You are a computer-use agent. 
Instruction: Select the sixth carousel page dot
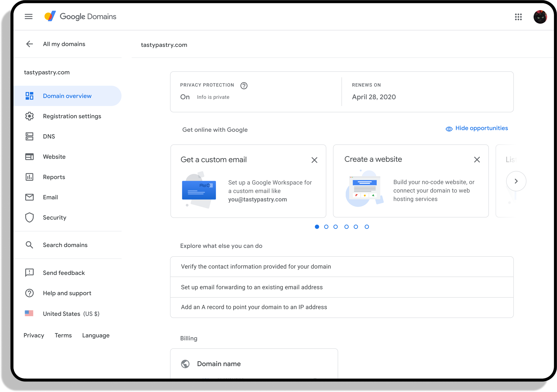coord(367,227)
